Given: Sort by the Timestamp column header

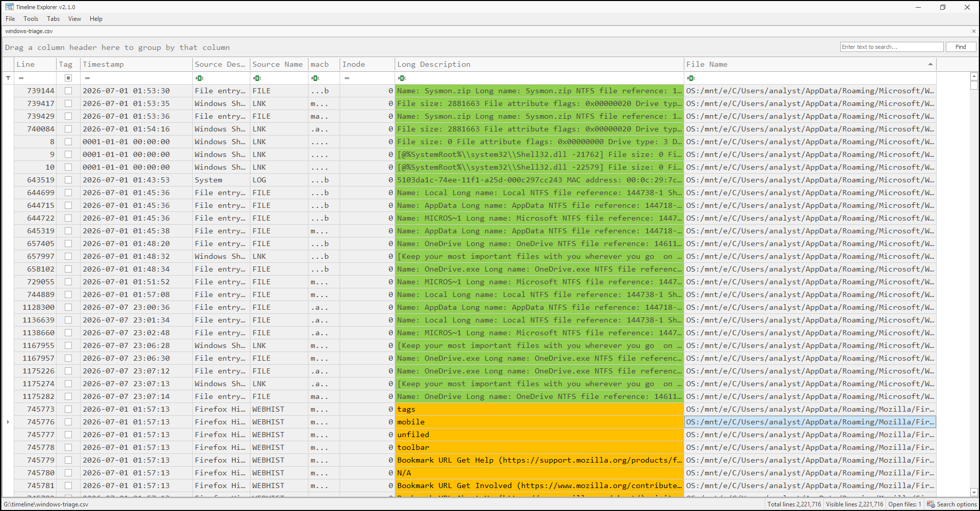Looking at the screenshot, I should 136,64.
